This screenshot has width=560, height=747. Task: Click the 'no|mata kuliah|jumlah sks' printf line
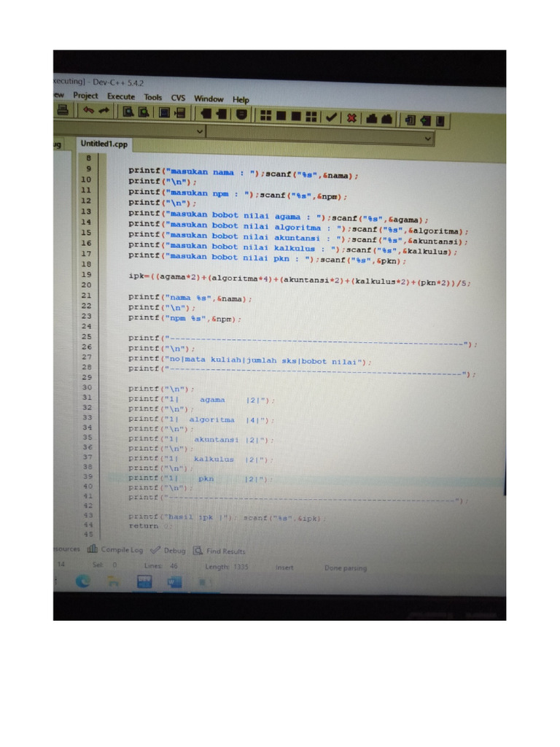point(249,360)
